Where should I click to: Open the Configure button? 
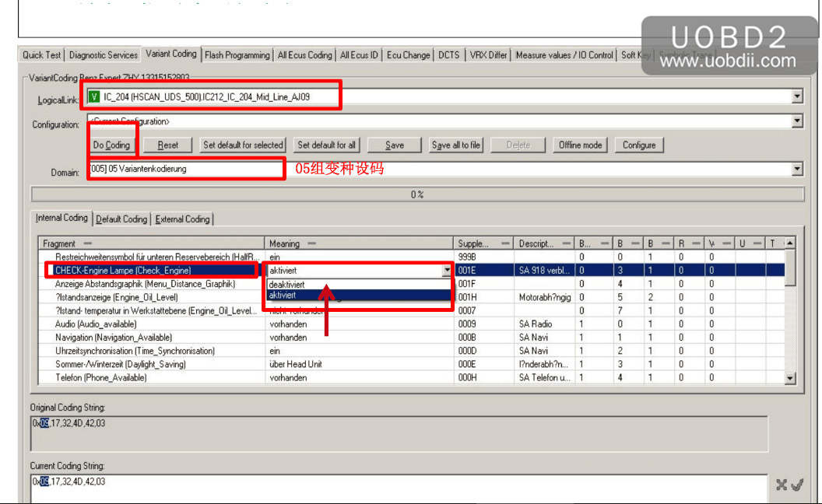[639, 145]
